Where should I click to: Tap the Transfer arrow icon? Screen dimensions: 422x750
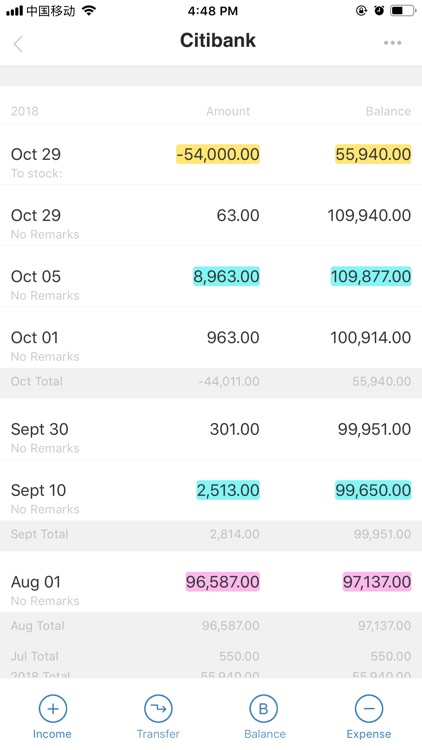(158, 708)
